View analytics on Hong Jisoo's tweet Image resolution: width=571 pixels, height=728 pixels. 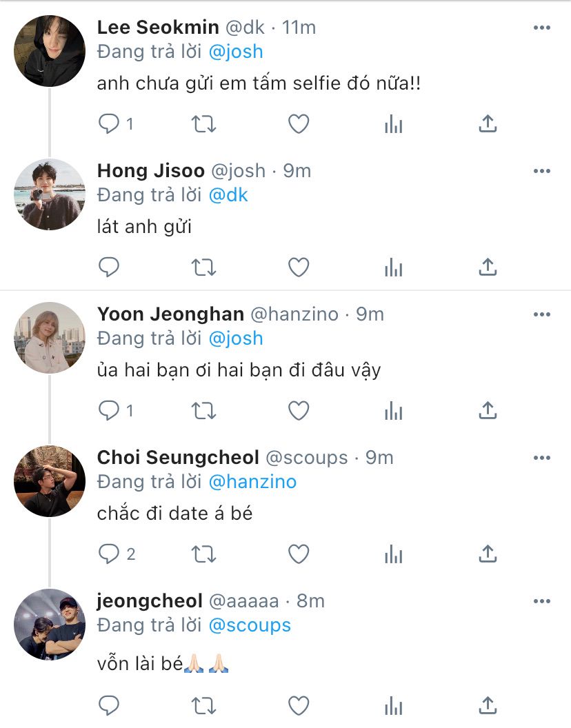click(x=393, y=267)
